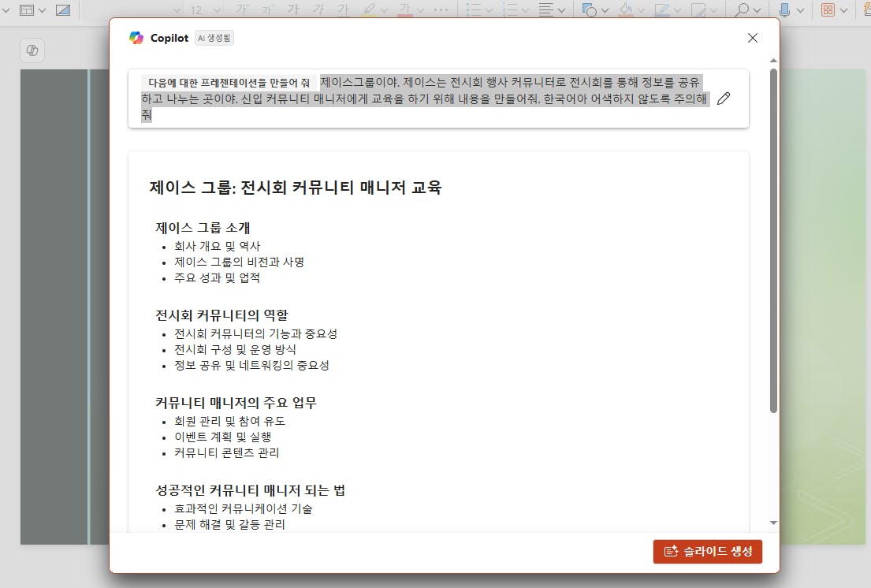Image resolution: width=871 pixels, height=588 pixels.
Task: Apply the shape fill paint bucket
Action: click(x=626, y=10)
